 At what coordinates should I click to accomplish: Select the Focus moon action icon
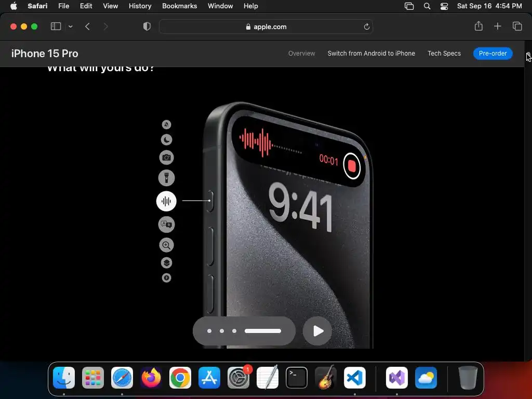(166, 140)
